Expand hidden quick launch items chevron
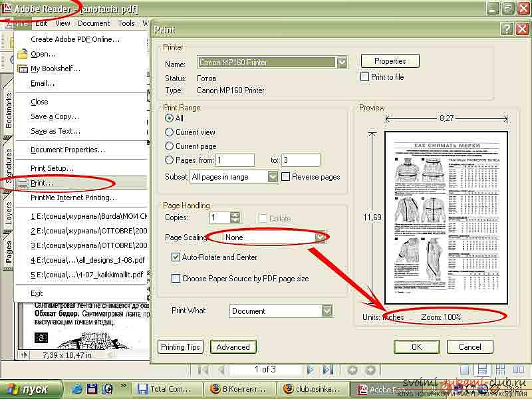 123,386
